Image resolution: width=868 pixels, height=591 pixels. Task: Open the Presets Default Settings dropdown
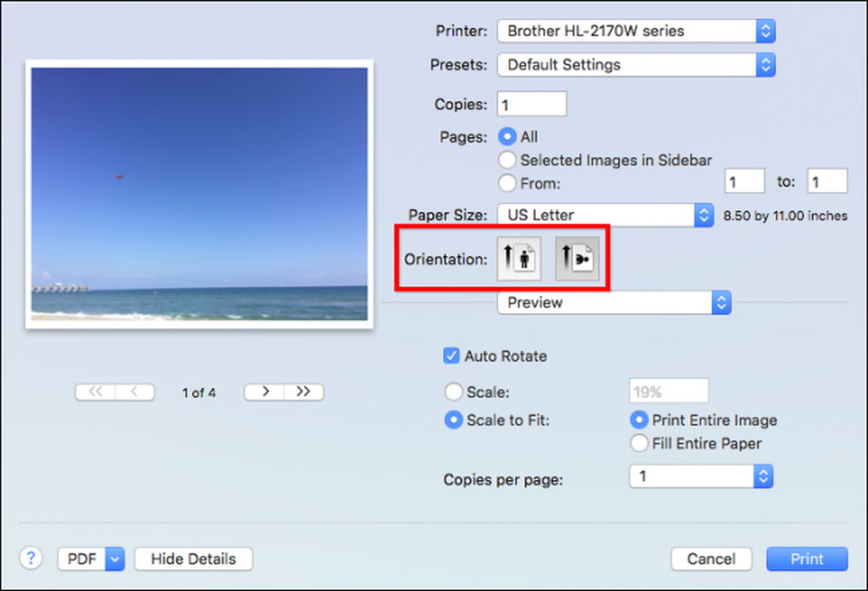click(x=636, y=65)
